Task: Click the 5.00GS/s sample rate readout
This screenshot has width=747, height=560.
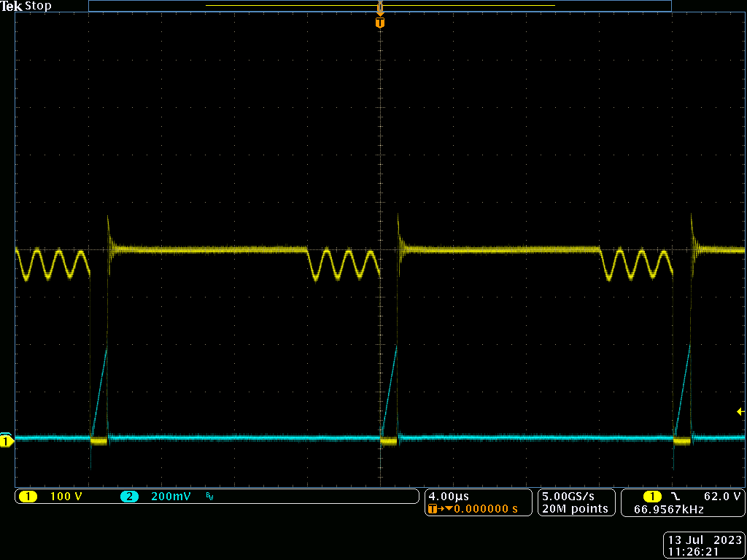Action: coord(574,497)
